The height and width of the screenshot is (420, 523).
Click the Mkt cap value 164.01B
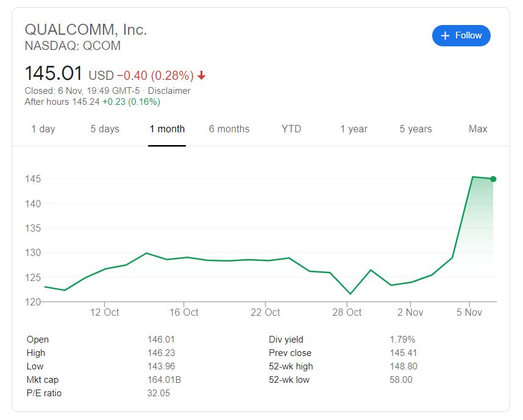pos(165,380)
